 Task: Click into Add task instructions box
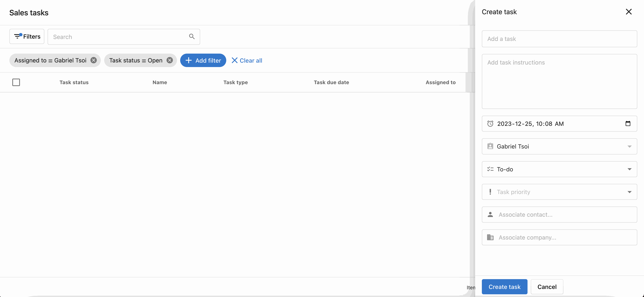click(559, 81)
